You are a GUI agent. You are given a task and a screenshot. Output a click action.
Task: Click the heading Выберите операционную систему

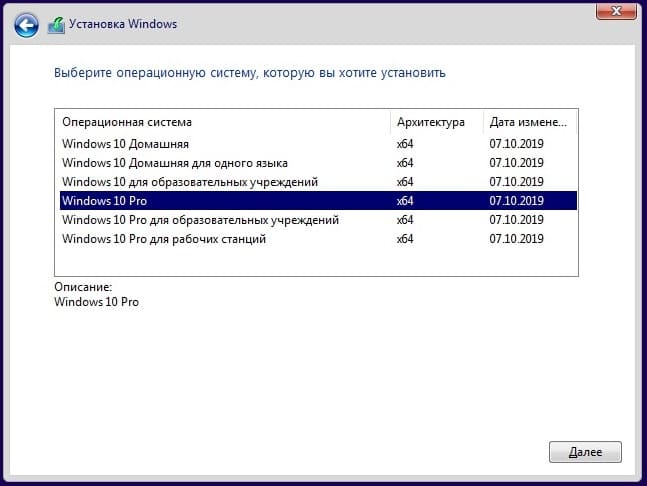tap(250, 73)
